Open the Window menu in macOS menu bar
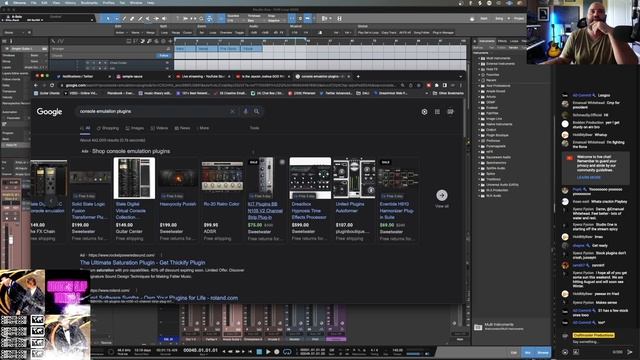Screen dimensions: 640x360 (136, 3)
